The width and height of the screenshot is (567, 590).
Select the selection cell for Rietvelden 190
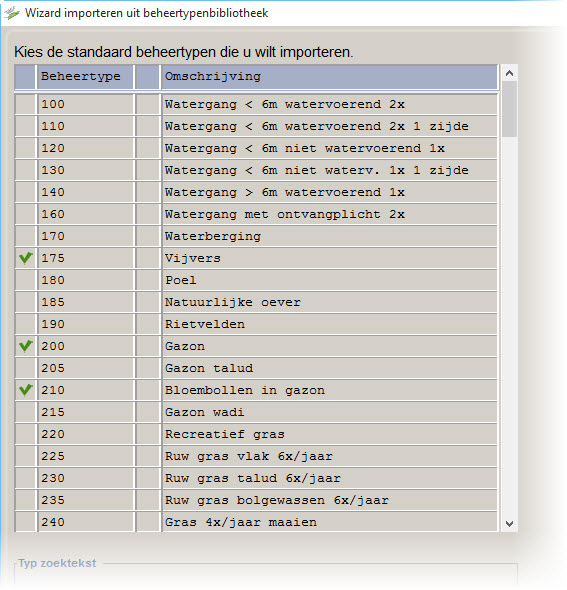[x=25, y=324]
